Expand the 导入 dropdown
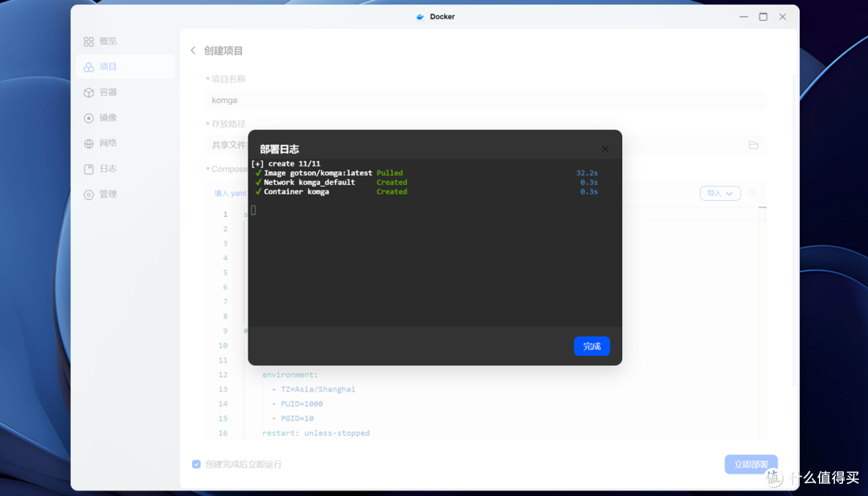 tap(720, 193)
